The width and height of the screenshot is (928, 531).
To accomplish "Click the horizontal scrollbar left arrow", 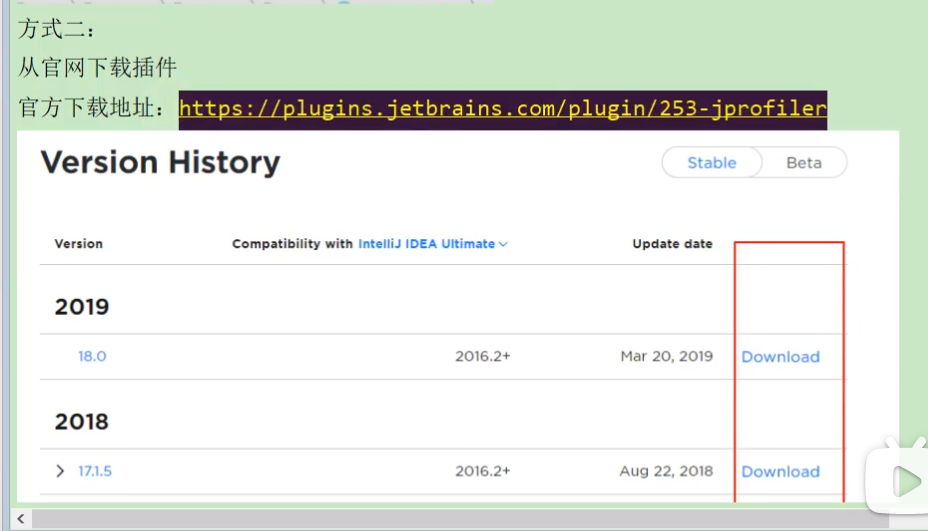I will point(22,518).
